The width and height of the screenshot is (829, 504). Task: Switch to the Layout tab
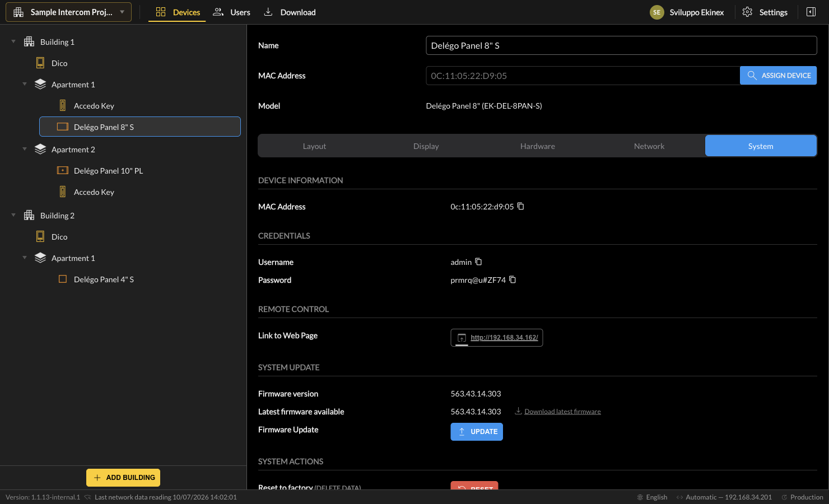(x=314, y=146)
